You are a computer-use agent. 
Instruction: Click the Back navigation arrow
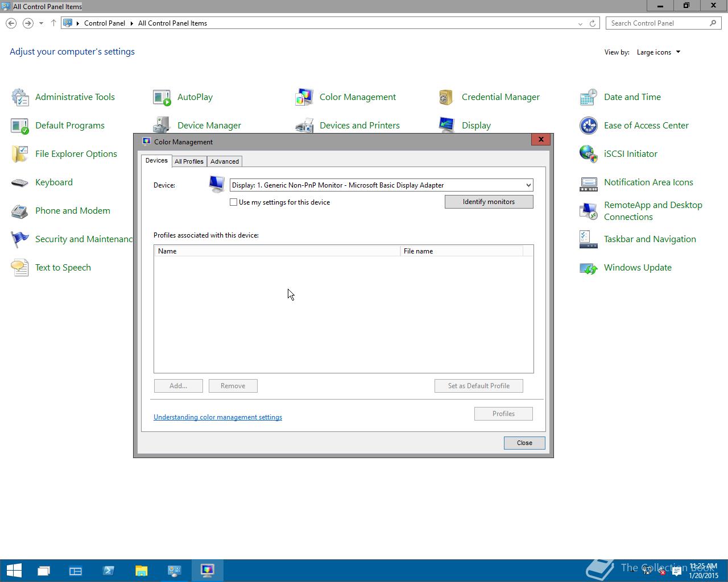[11, 23]
